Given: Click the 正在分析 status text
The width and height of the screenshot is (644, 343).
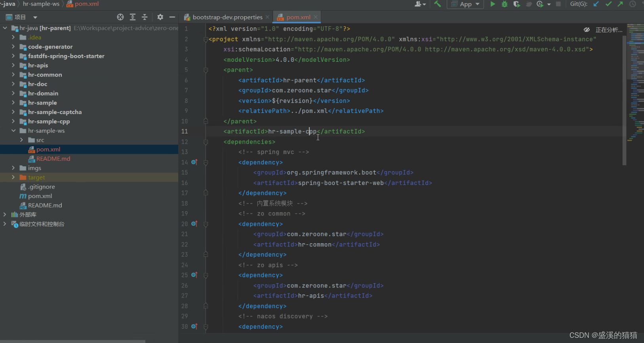Looking at the screenshot, I should click(x=609, y=30).
